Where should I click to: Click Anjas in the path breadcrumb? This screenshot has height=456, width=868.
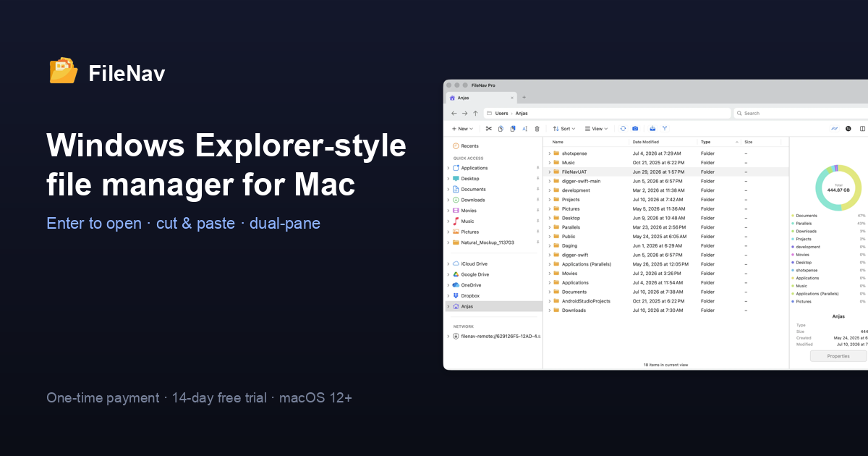[x=522, y=114]
